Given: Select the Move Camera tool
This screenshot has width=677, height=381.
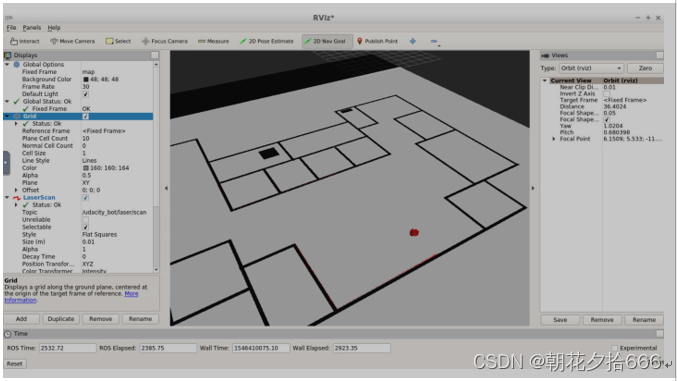Looking at the screenshot, I should coord(72,41).
